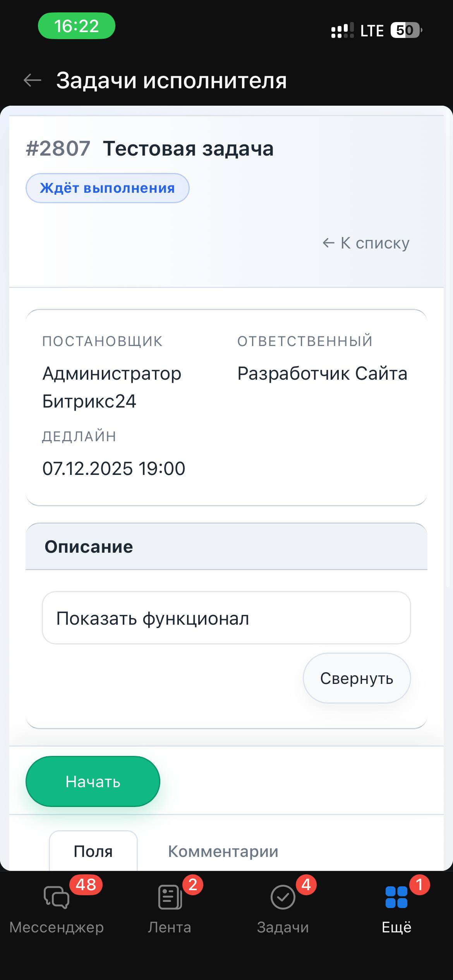This screenshot has width=453, height=980.
Task: Tap the deadline 07.12.2025 19:00
Action: point(114,469)
